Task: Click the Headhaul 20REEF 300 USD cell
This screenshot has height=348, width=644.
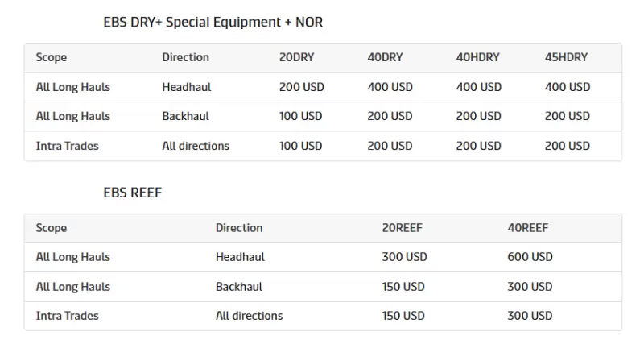Action: 405,257
